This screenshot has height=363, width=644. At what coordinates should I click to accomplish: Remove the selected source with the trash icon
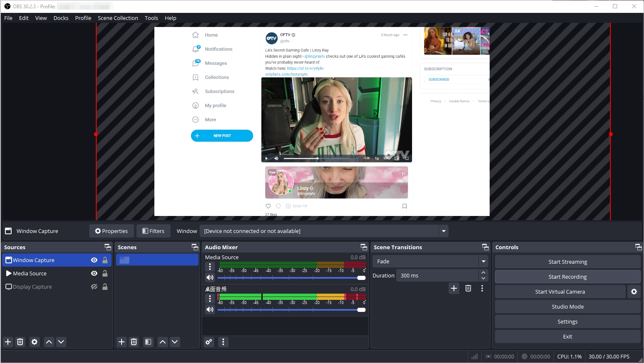20,342
